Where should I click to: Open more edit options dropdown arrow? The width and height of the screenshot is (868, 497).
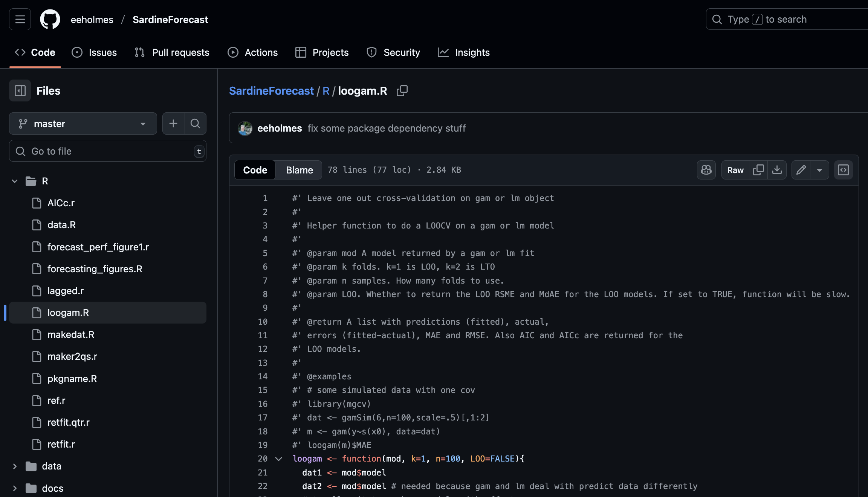tap(819, 170)
